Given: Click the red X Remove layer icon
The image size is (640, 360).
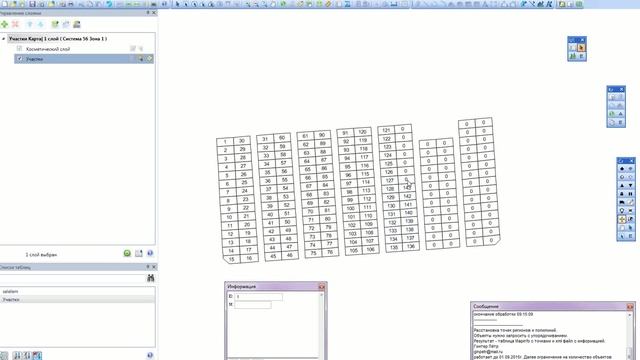Looking at the screenshot, I should point(16,24).
